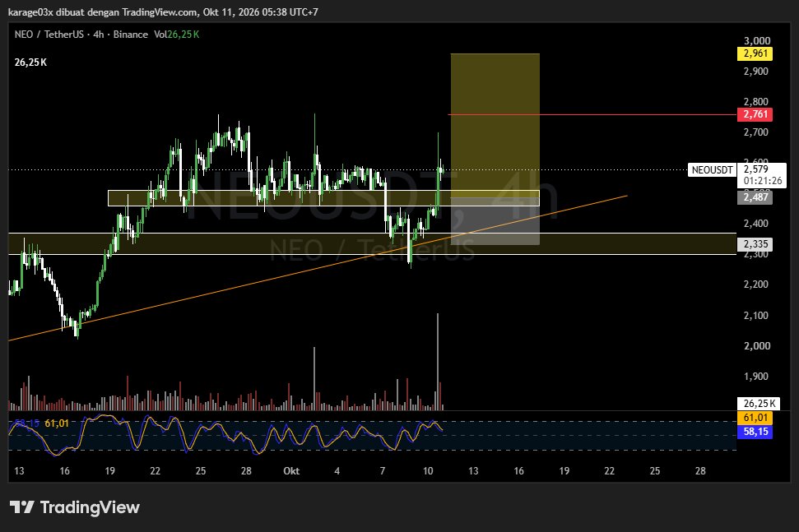This screenshot has height=532, width=799.
Task: Click the stochastic 61,01 legend value at left
Action: (57, 423)
